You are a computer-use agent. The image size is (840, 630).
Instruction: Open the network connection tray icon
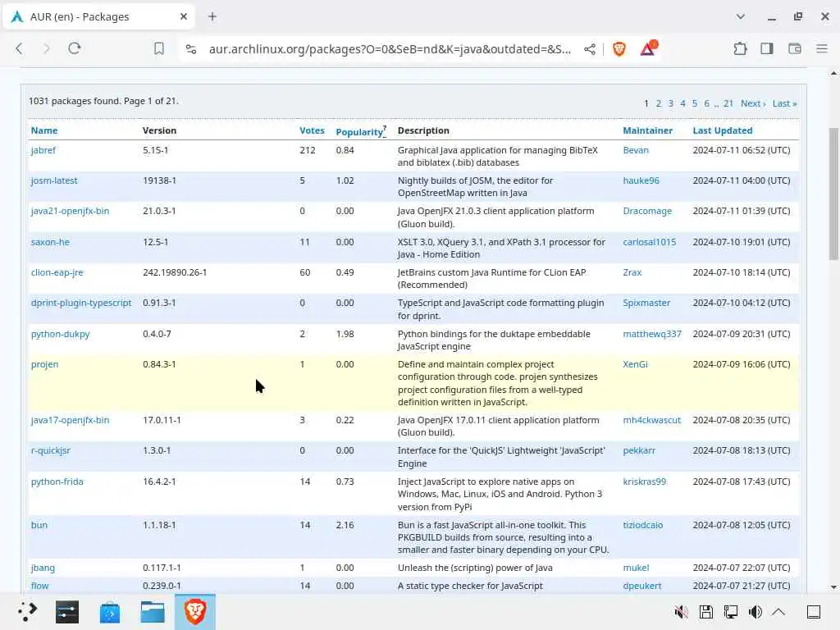point(731,611)
